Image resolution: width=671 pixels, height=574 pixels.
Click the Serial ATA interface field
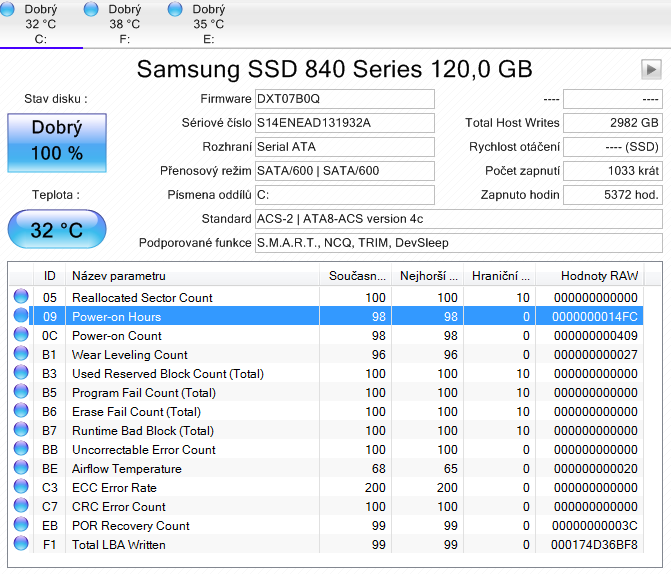click(x=344, y=147)
